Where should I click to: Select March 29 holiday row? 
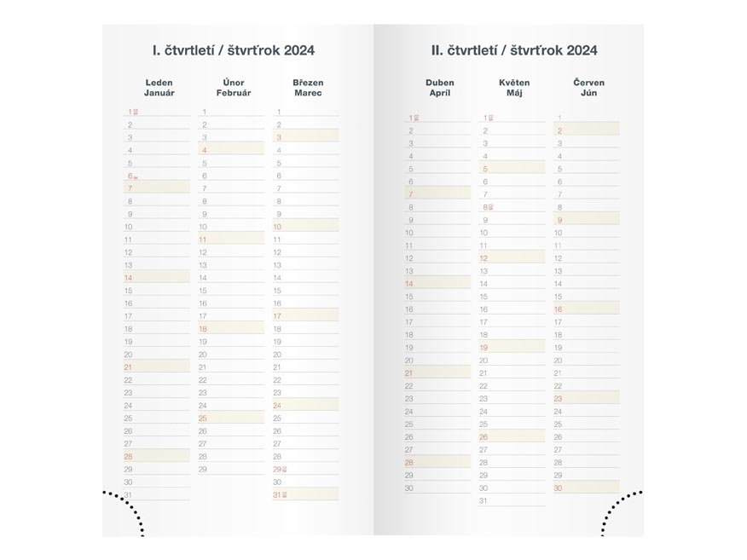point(305,469)
